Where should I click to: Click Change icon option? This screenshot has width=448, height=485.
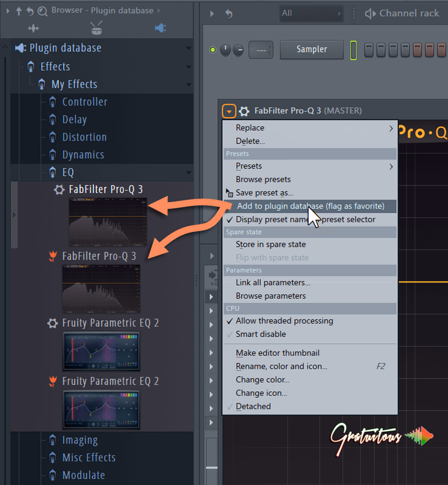(310, 393)
